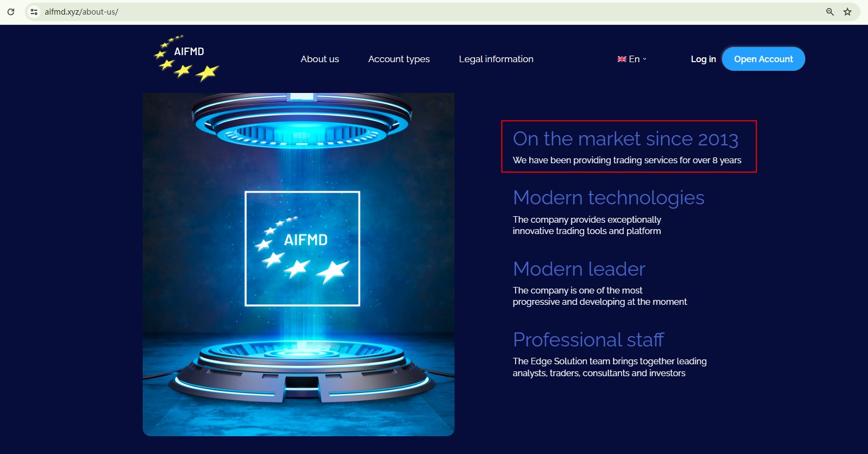
Task: Click text 'progressive and developing at the moment'
Action: click(x=600, y=302)
